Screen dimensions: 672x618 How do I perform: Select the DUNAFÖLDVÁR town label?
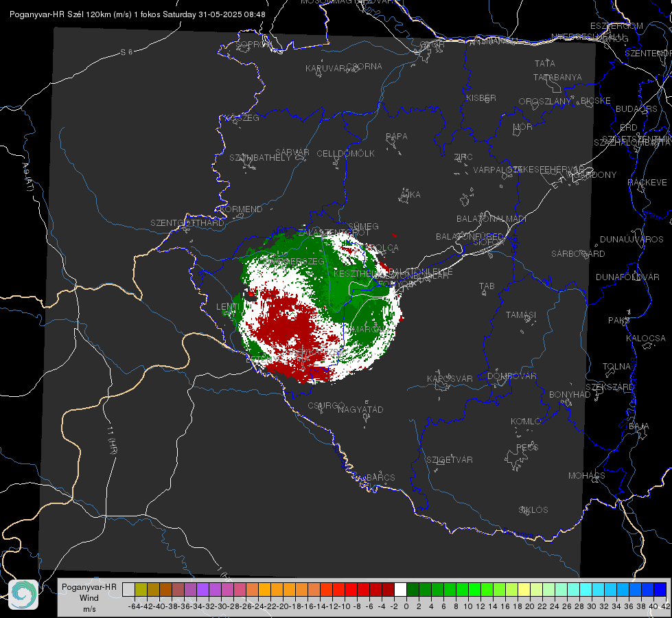pos(627,277)
